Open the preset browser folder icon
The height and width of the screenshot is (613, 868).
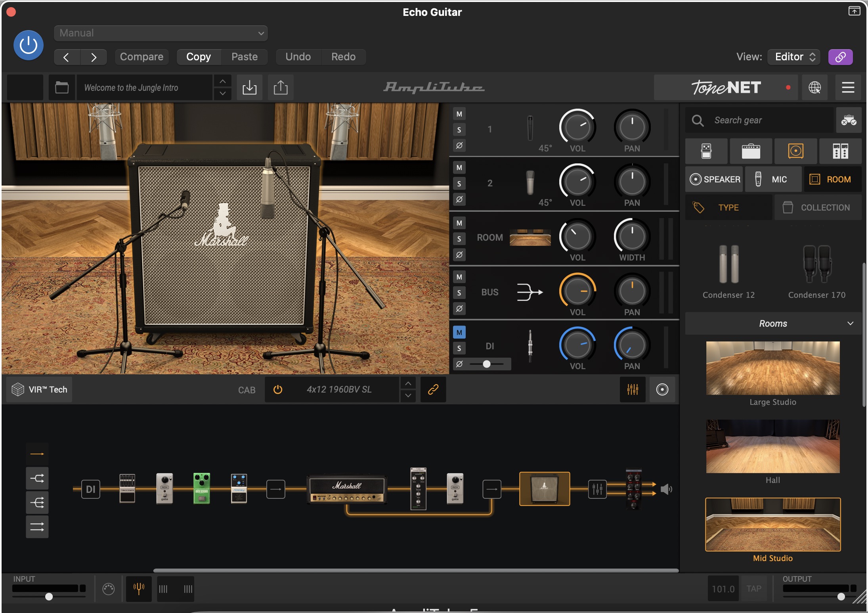62,87
